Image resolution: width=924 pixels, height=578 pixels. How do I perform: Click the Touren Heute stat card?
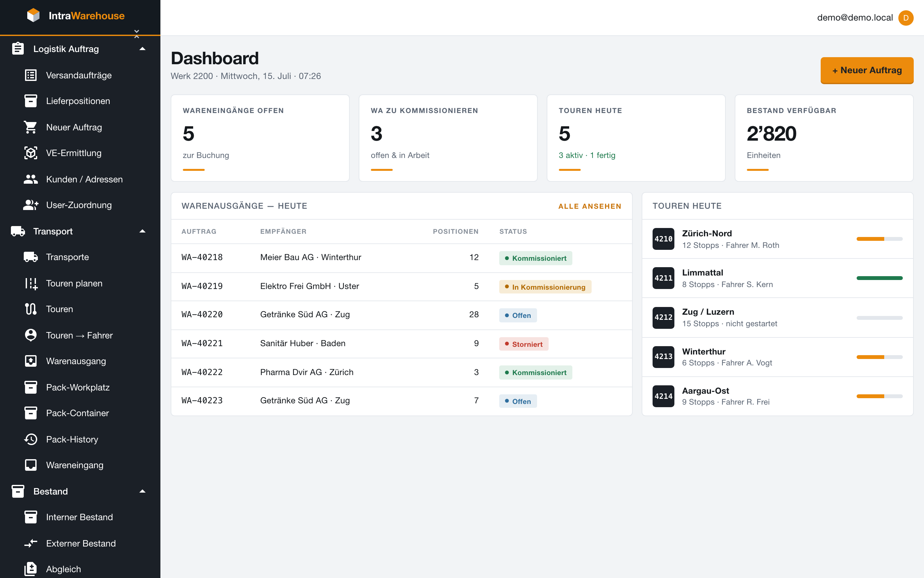636,138
